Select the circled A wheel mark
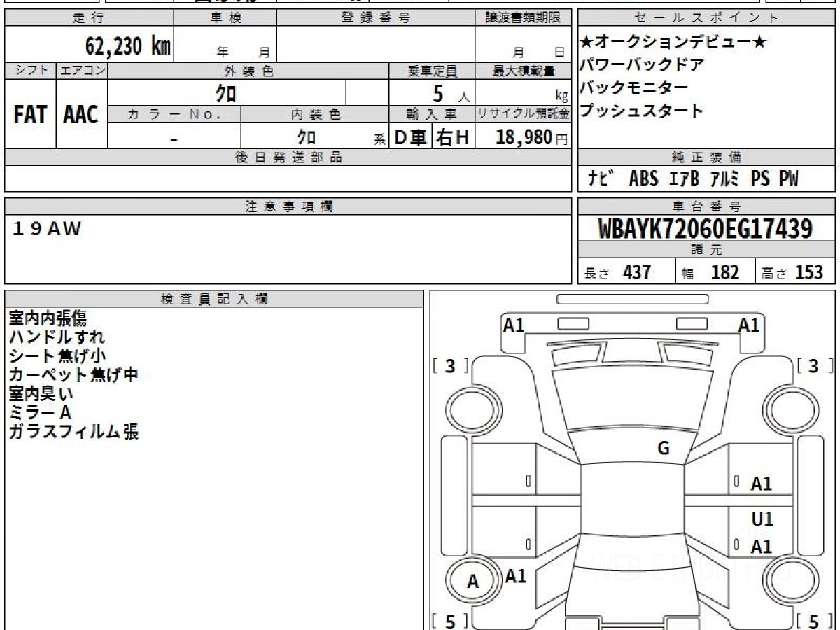Screen dimensions: 840x630 point(472,582)
